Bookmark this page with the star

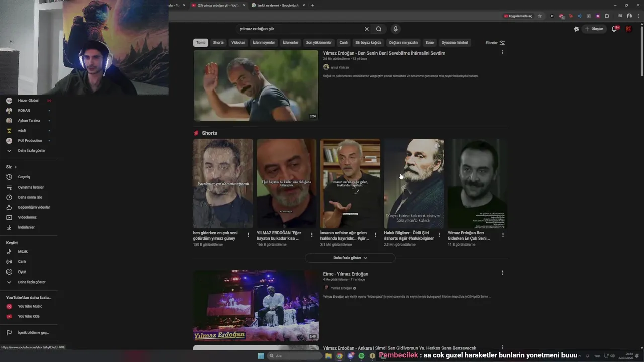point(540,16)
